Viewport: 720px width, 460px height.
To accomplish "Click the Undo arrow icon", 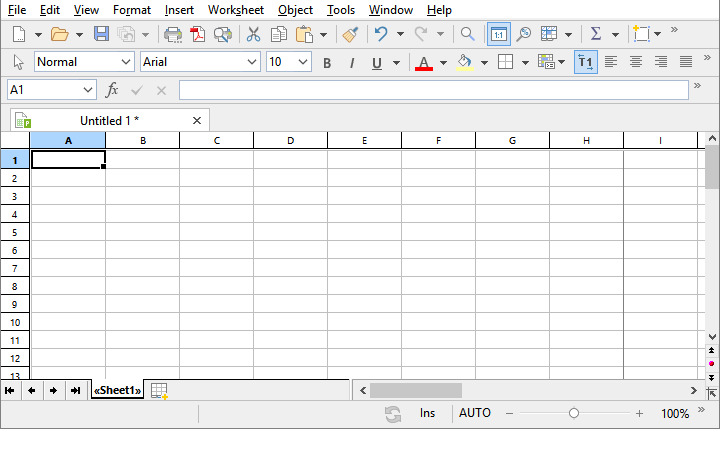I will click(381, 34).
